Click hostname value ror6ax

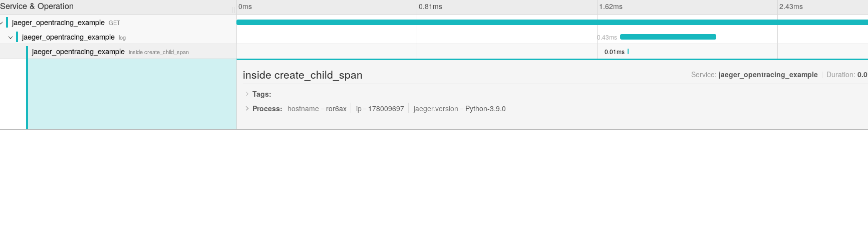336,109
